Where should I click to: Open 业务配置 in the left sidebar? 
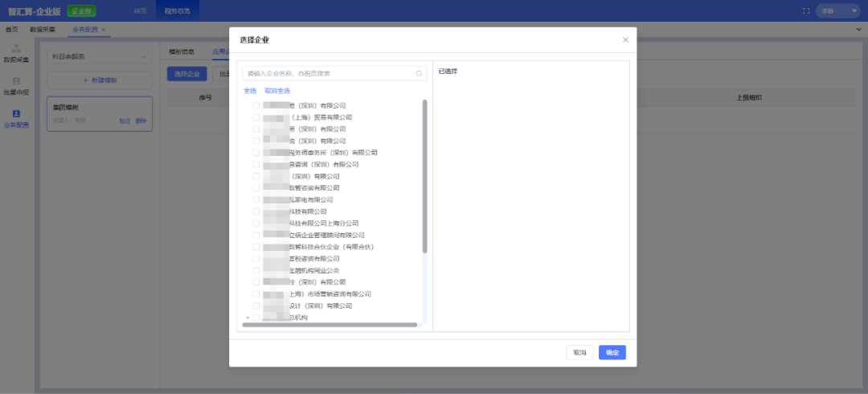(16, 118)
